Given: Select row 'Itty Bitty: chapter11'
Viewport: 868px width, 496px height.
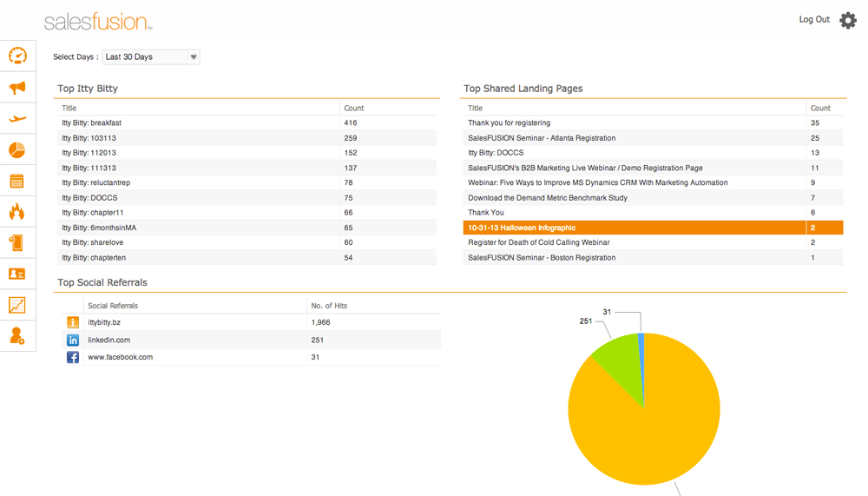Looking at the screenshot, I should [247, 213].
